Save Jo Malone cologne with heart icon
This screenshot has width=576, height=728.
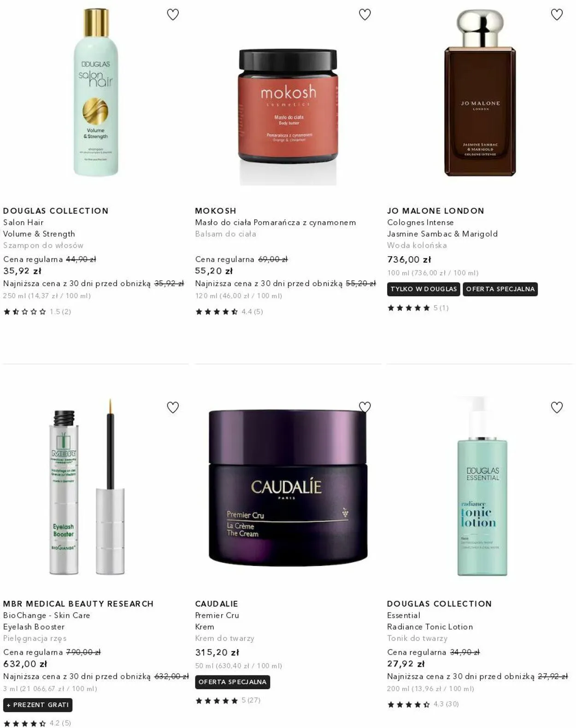click(557, 15)
